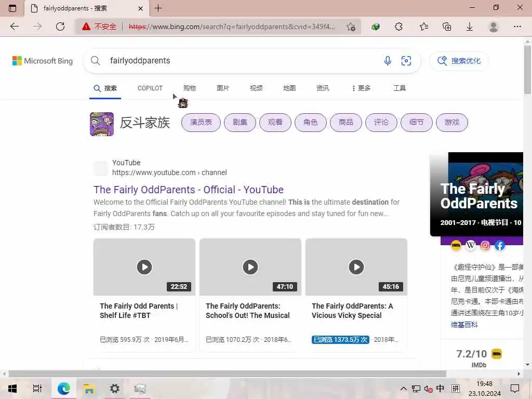Select the 评论 chip

point(381,122)
